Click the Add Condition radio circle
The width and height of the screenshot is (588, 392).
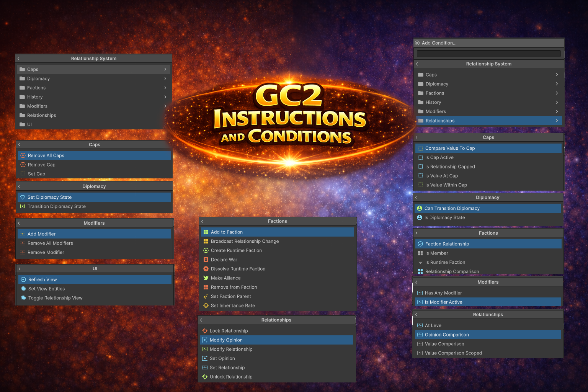pos(417,43)
